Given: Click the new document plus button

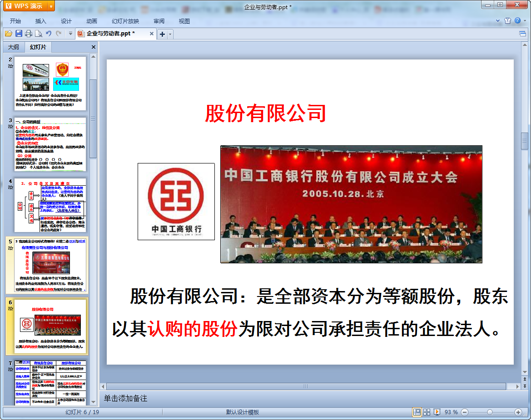Looking at the screenshot, I should (x=162, y=34).
